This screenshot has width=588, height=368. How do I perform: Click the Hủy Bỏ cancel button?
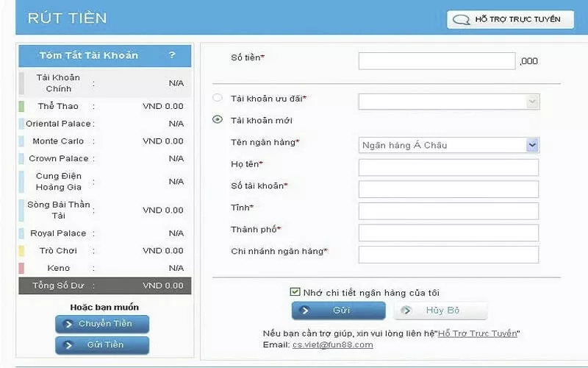coord(440,311)
